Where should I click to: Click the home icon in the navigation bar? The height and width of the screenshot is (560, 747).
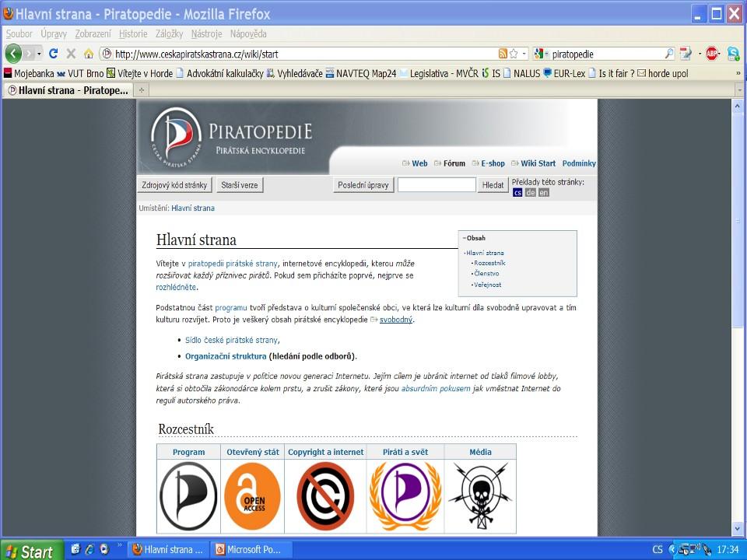click(x=89, y=54)
